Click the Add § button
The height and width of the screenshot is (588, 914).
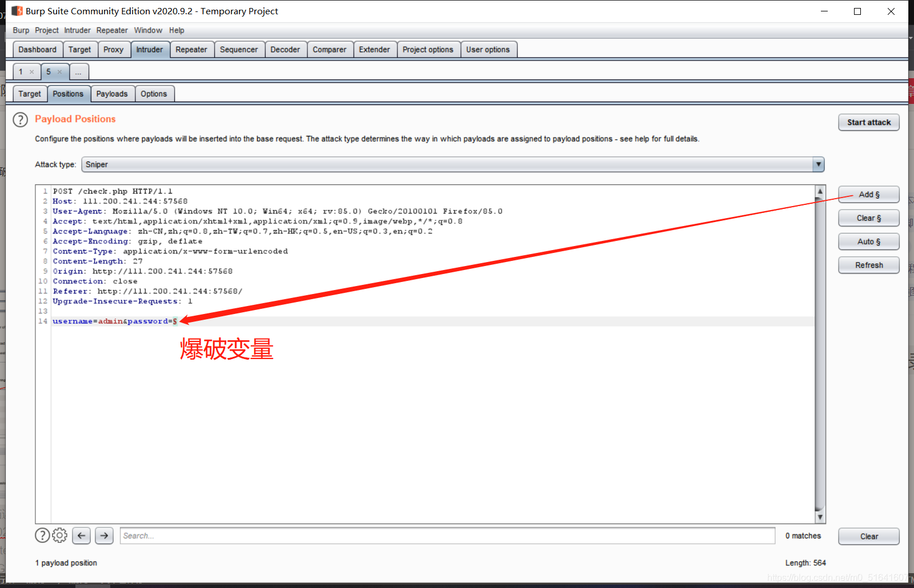(869, 195)
